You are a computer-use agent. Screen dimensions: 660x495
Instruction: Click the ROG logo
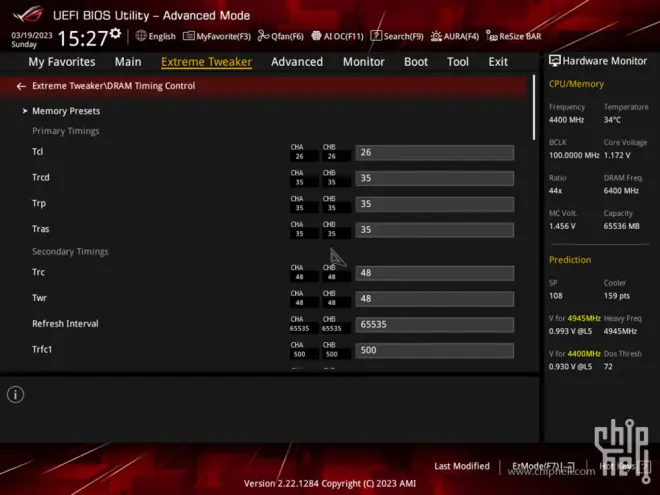(x=28, y=14)
